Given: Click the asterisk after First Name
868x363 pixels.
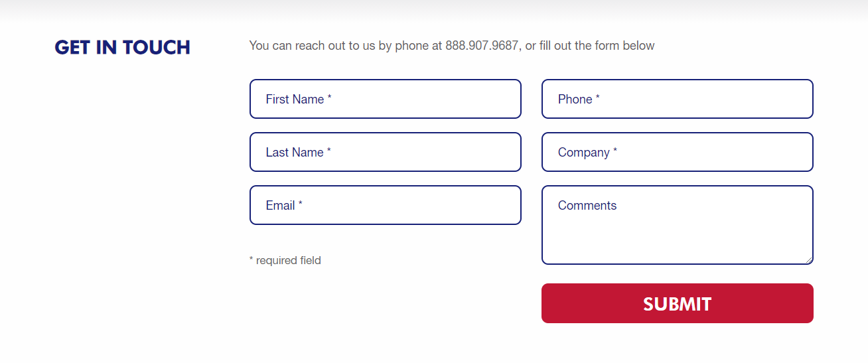Looking at the screenshot, I should point(330,98).
